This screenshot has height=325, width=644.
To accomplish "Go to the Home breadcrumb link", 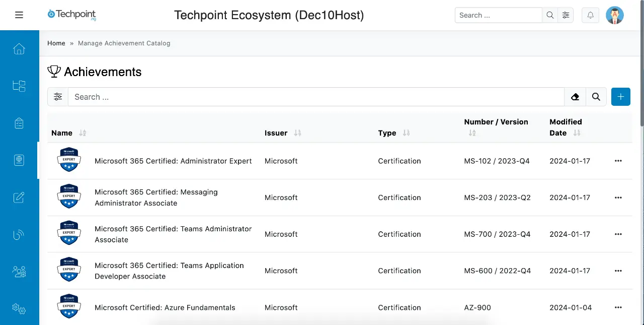I will coord(56,43).
